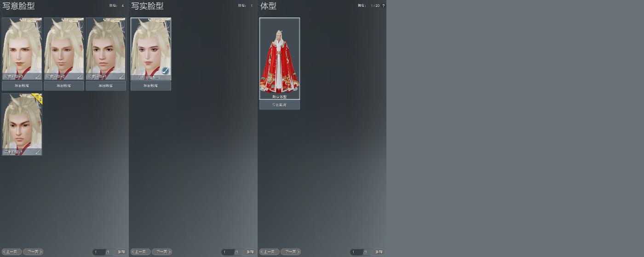
Task: Go to 上一页 in the 写实脸型 panel
Action: click(141, 252)
